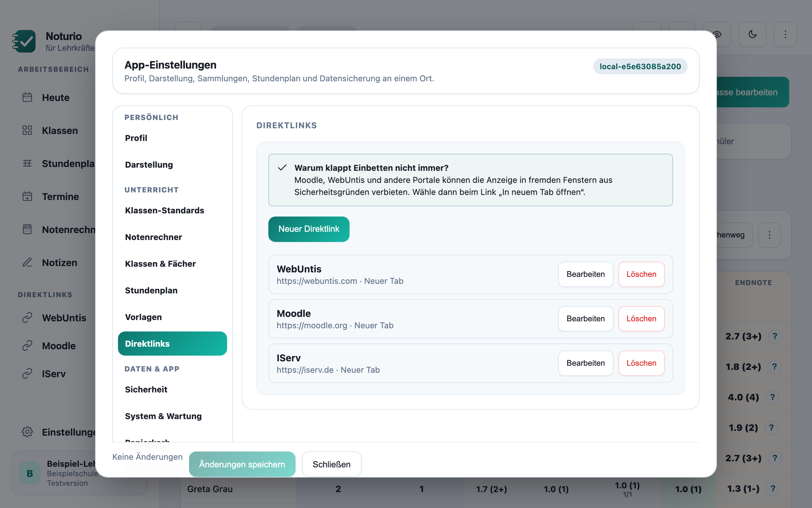The image size is (812, 508).
Task: Open three-dot menu next to Rechenweg
Action: pyautogui.click(x=769, y=235)
